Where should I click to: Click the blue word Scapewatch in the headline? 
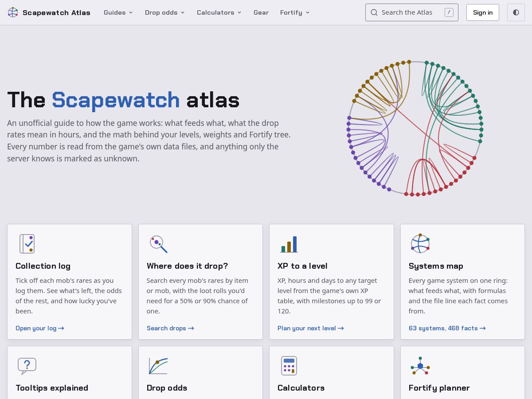click(116, 100)
